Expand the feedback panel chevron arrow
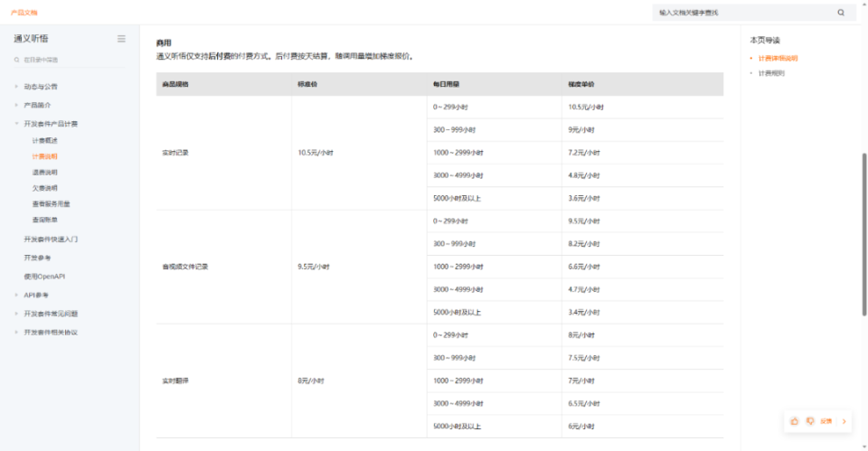868x451 pixels. pos(844,421)
